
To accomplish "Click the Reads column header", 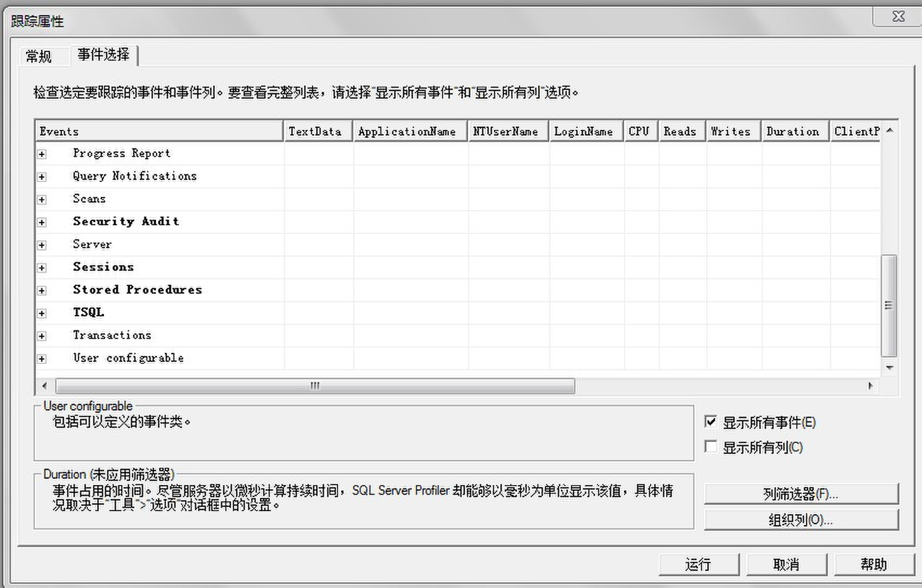I will pos(683,132).
